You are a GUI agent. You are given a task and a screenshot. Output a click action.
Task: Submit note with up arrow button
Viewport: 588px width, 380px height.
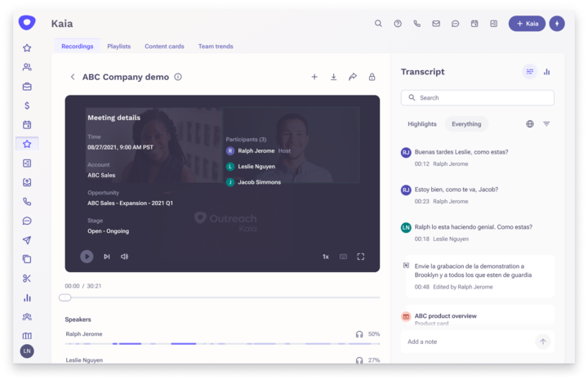(x=542, y=342)
